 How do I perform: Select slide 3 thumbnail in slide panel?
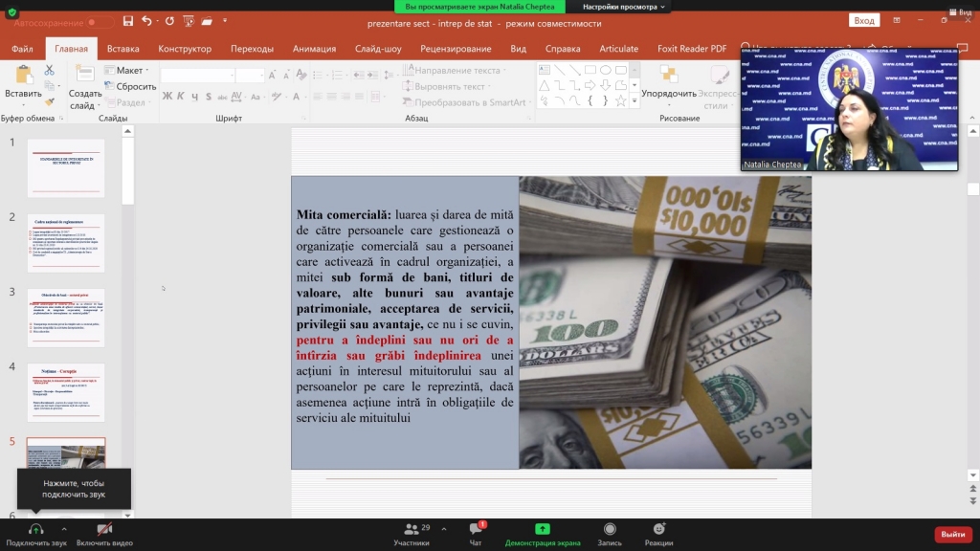click(x=66, y=319)
